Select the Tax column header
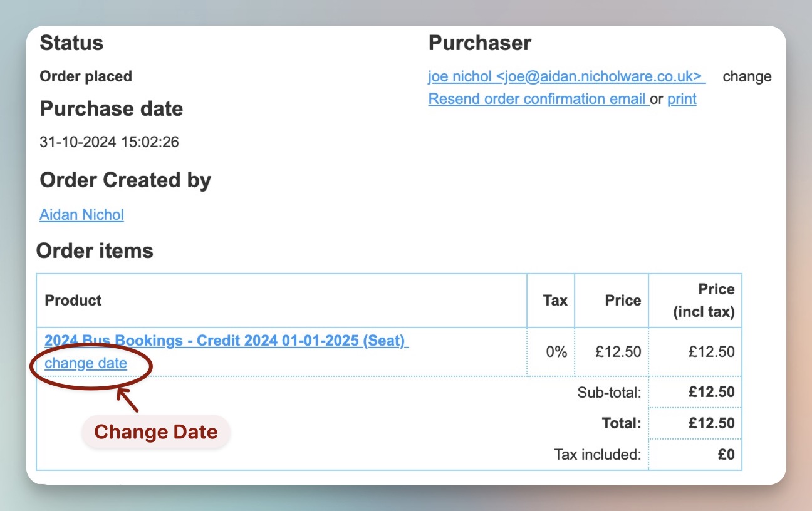812x511 pixels. pyautogui.click(x=554, y=300)
